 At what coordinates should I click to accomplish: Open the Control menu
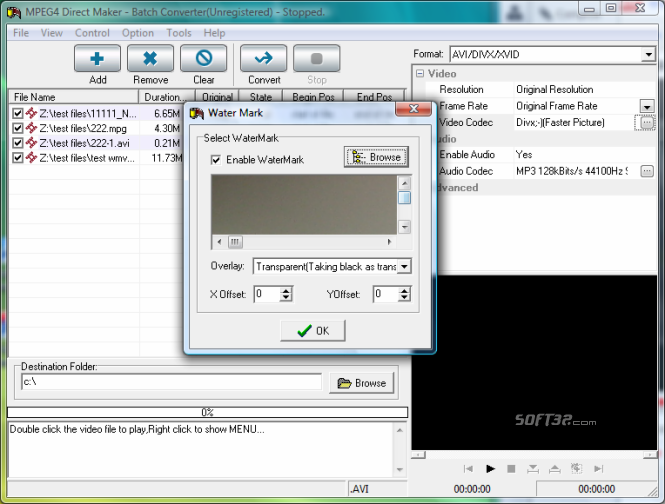coord(92,33)
